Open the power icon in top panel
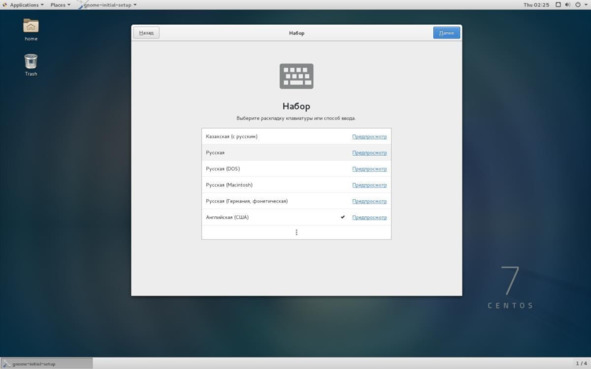The height and width of the screenshot is (369, 591). (577, 5)
